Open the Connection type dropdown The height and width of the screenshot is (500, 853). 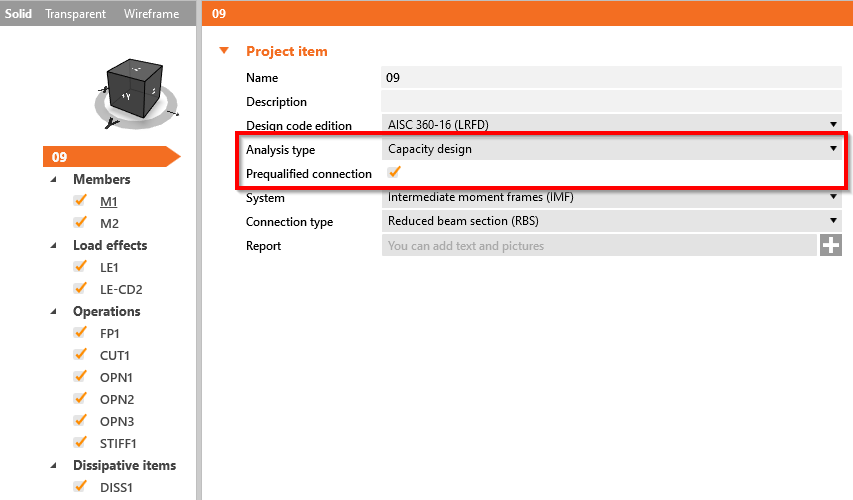tap(611, 221)
